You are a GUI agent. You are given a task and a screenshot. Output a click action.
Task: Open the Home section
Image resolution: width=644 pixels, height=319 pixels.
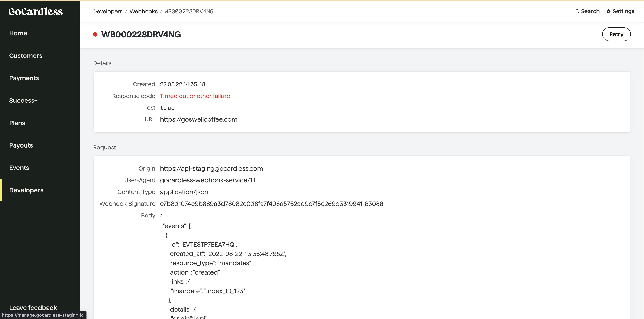[18, 33]
